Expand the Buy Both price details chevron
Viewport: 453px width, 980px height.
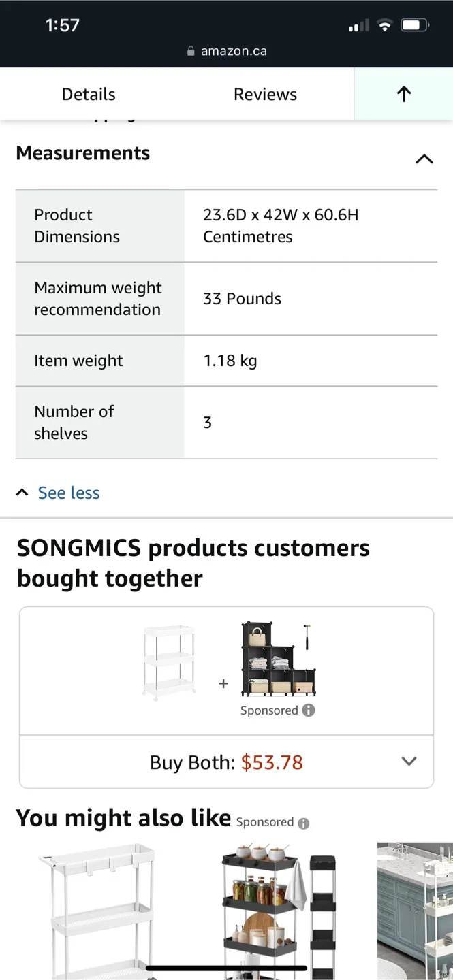409,762
